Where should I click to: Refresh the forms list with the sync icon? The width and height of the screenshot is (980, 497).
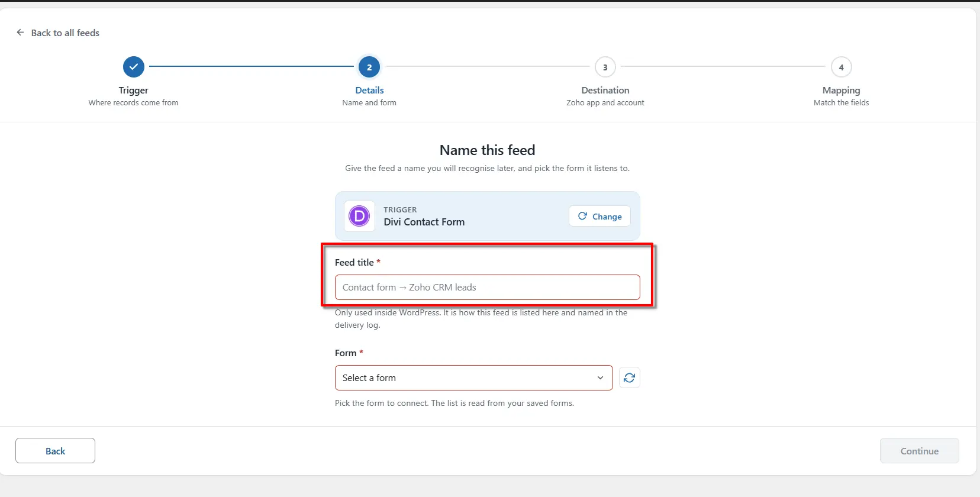click(629, 377)
